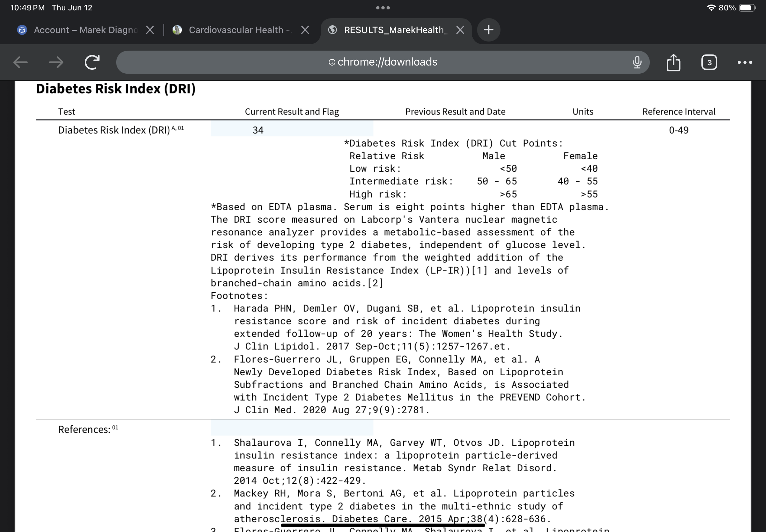
Task: Click the Units column header
Action: (x=583, y=112)
